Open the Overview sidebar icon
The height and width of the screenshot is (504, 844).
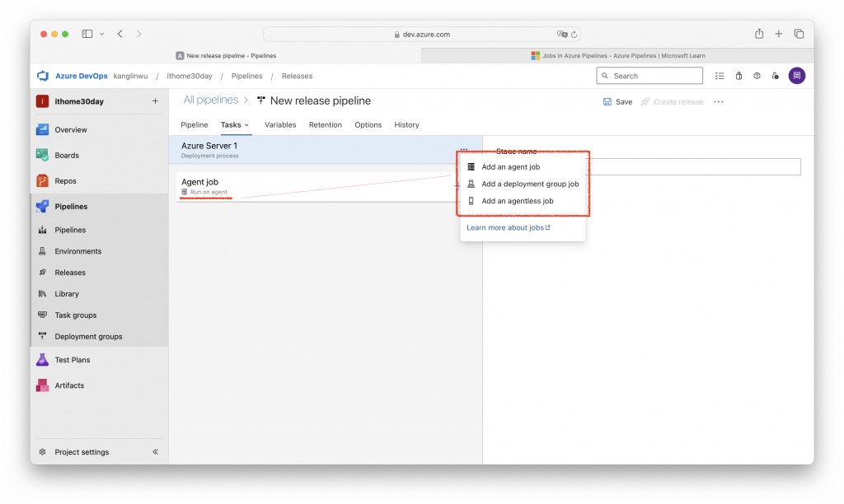pos(43,129)
